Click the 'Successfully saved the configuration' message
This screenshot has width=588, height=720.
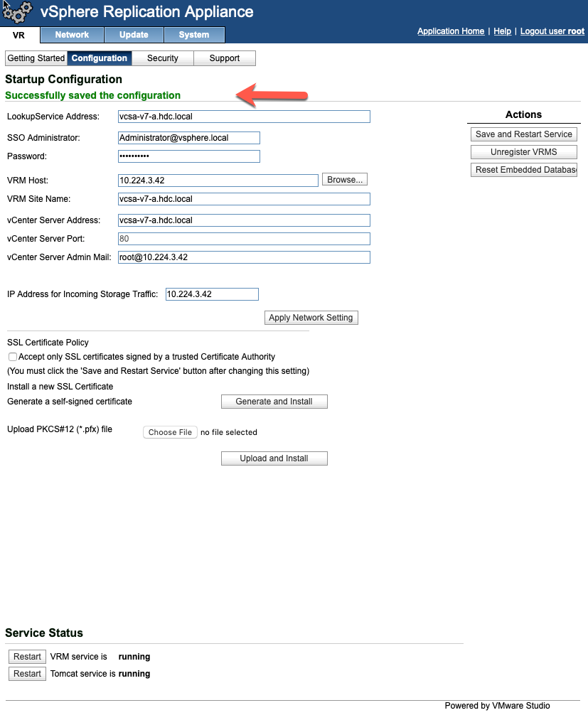(x=93, y=95)
